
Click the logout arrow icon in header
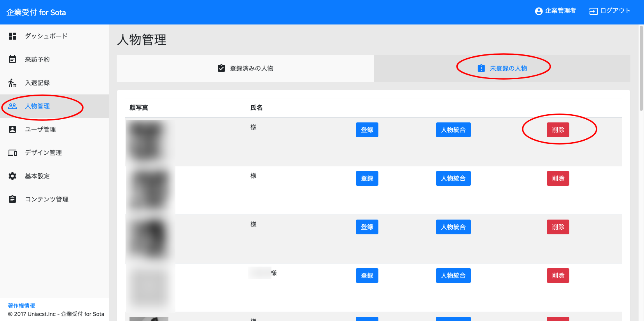coord(593,11)
